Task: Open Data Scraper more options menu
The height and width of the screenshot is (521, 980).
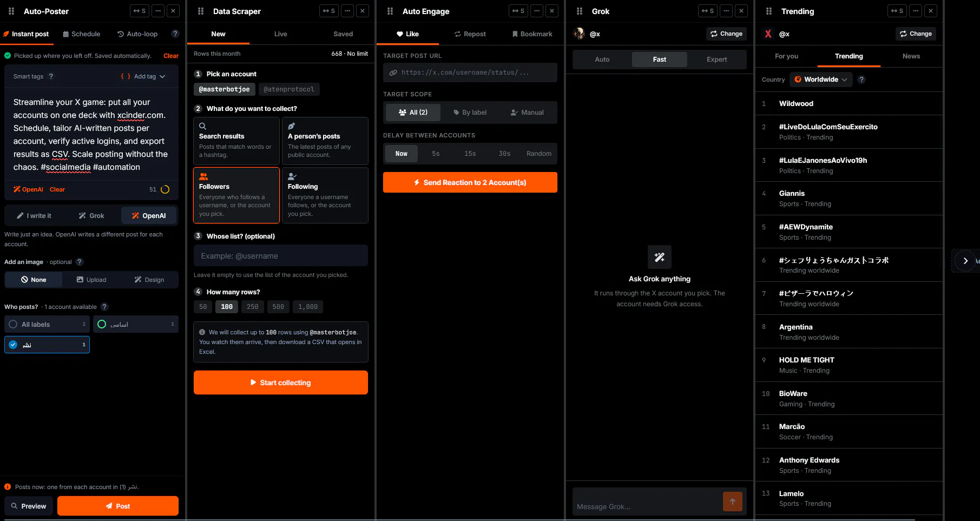Action: click(347, 11)
